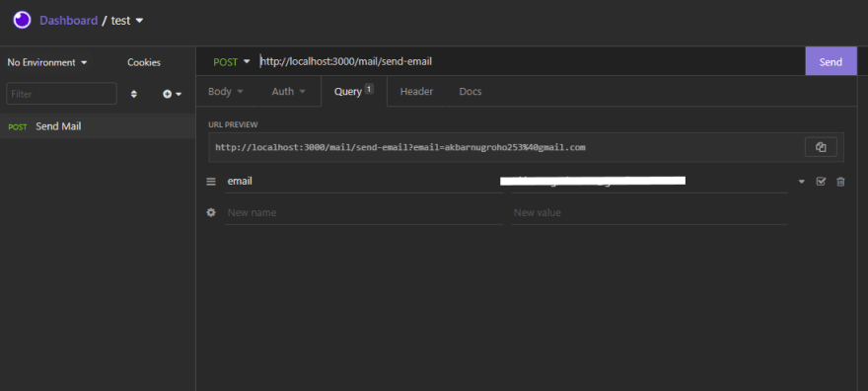Click the request URL field
The image size is (868, 391).
coord(531,61)
